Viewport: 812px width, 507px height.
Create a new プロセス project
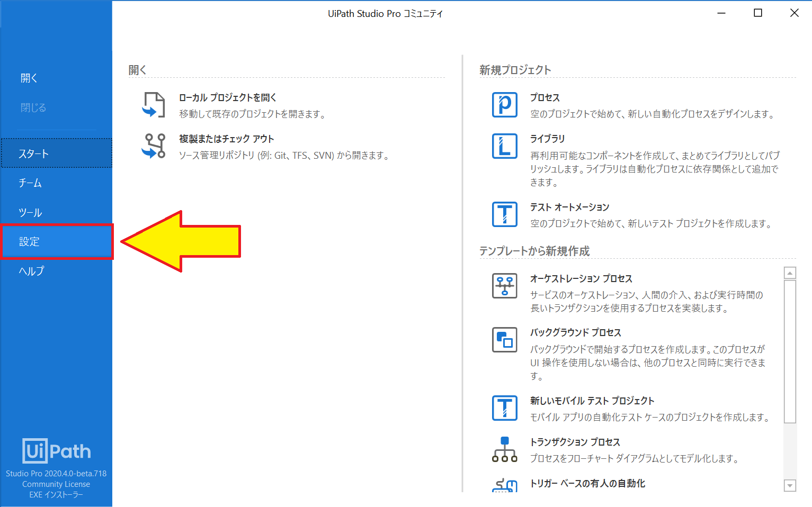(x=545, y=98)
